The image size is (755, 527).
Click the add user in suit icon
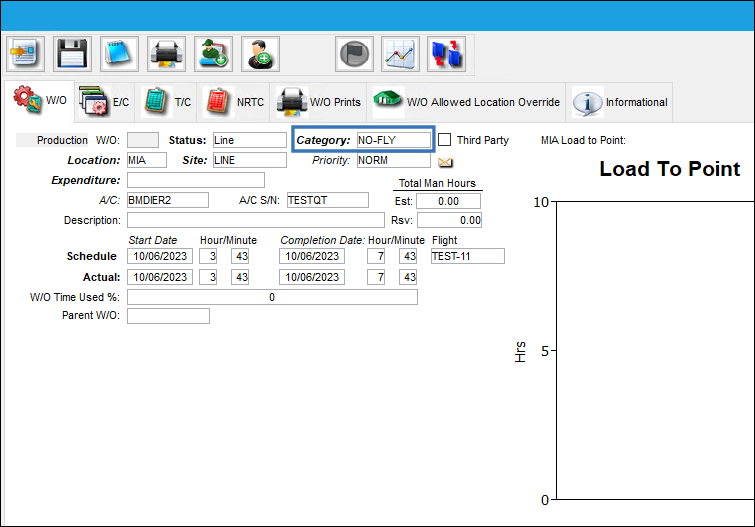(260, 53)
